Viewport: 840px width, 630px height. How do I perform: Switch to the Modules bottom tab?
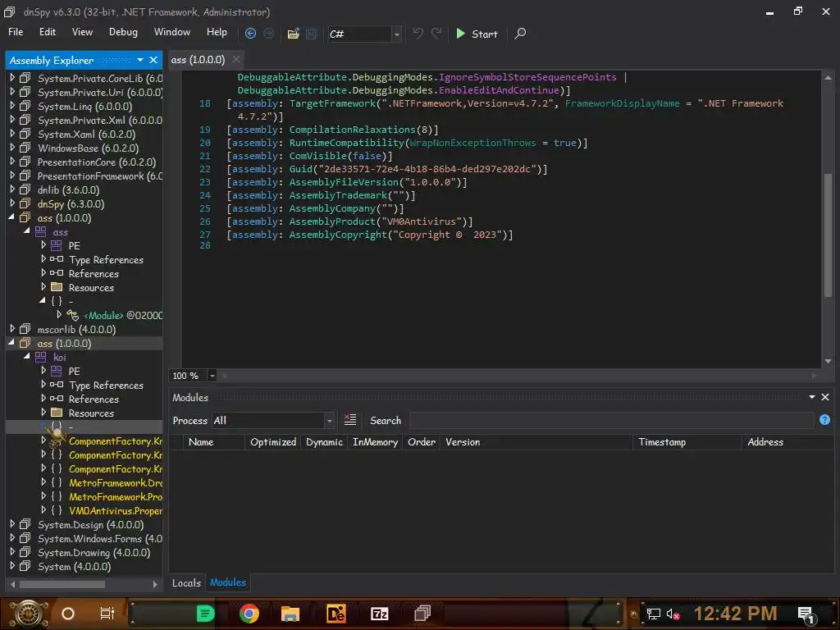pos(228,582)
